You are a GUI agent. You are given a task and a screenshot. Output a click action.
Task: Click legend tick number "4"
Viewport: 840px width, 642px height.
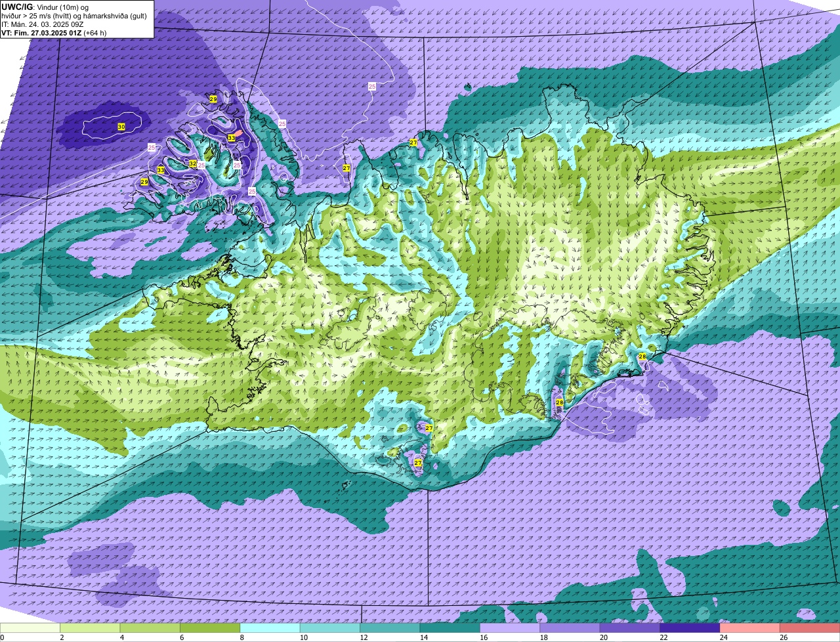tap(123, 637)
